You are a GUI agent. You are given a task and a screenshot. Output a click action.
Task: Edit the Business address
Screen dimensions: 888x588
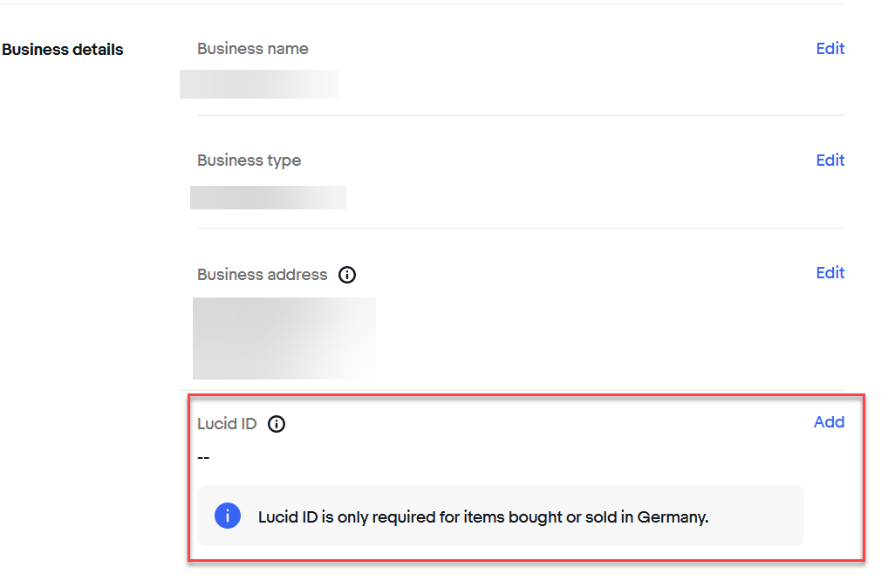coord(830,273)
